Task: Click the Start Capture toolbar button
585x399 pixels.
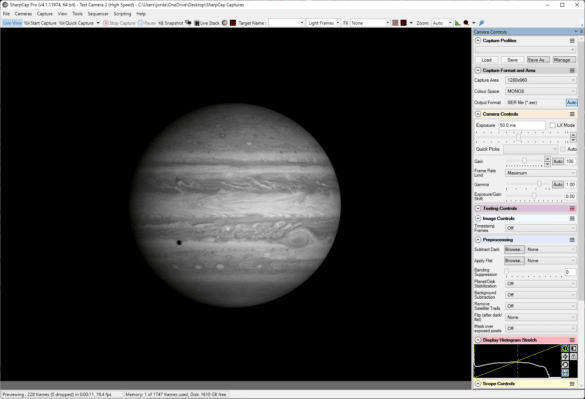Action: (40, 23)
